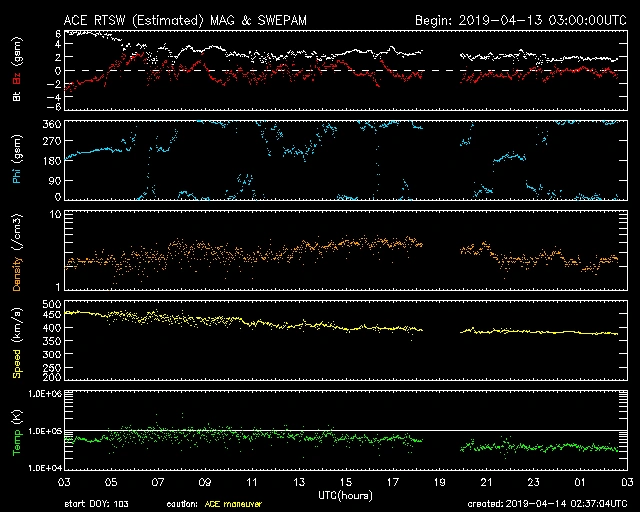Click the Begin date timestamp text
This screenshot has height=512, width=640.
[x=520, y=20]
